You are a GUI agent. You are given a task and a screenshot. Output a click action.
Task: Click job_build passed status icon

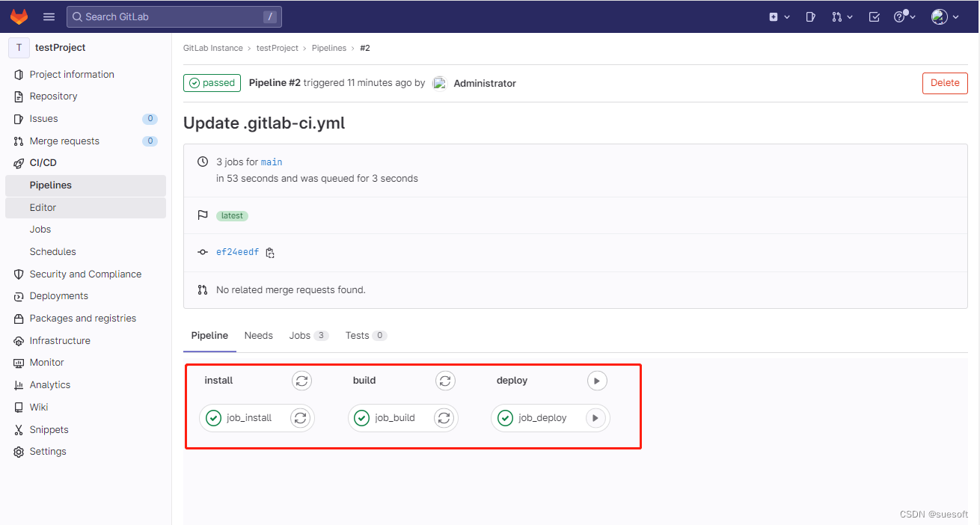point(362,418)
